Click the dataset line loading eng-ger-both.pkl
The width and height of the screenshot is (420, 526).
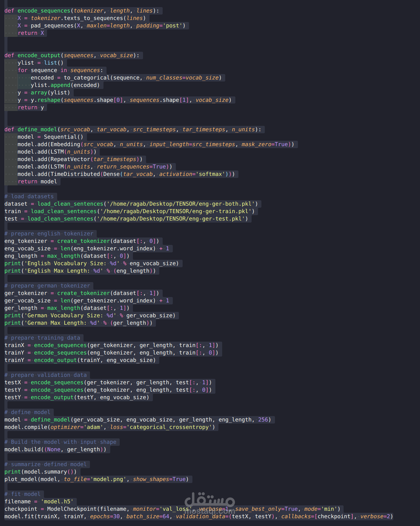(131, 204)
